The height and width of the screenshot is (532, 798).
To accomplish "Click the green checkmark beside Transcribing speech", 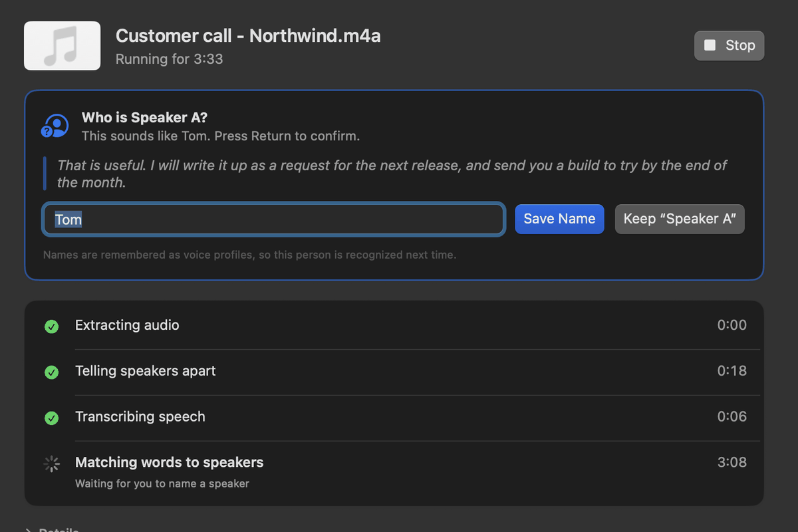I will tap(51, 418).
